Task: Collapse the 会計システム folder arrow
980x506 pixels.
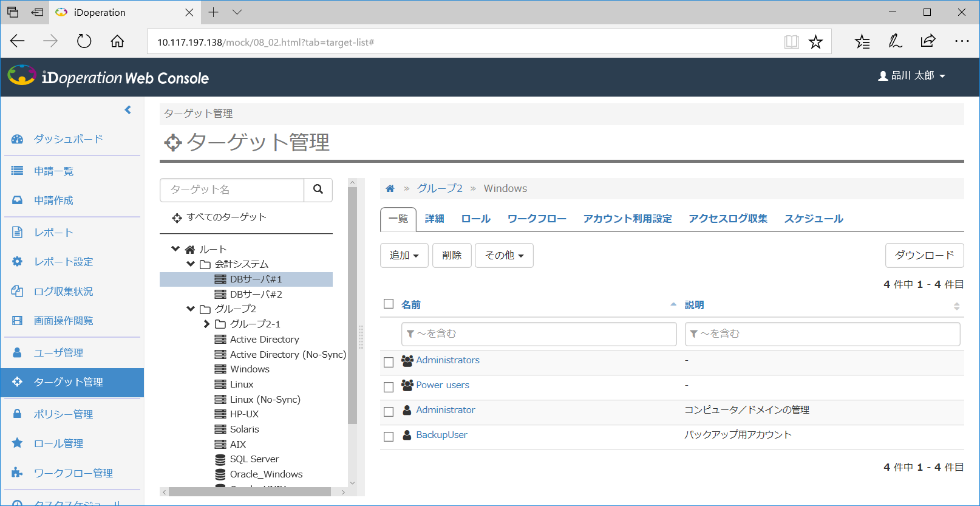Action: [191, 264]
